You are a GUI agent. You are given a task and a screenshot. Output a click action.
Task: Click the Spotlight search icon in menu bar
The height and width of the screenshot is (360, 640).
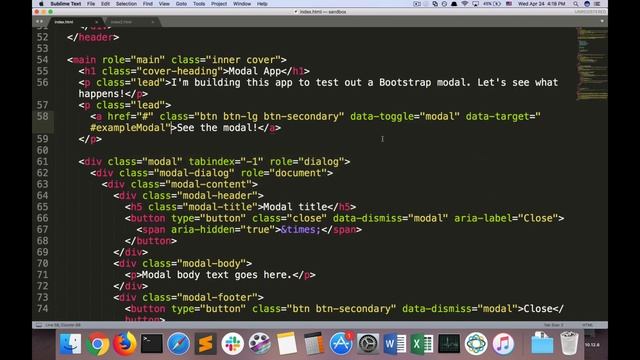[x=576, y=4]
